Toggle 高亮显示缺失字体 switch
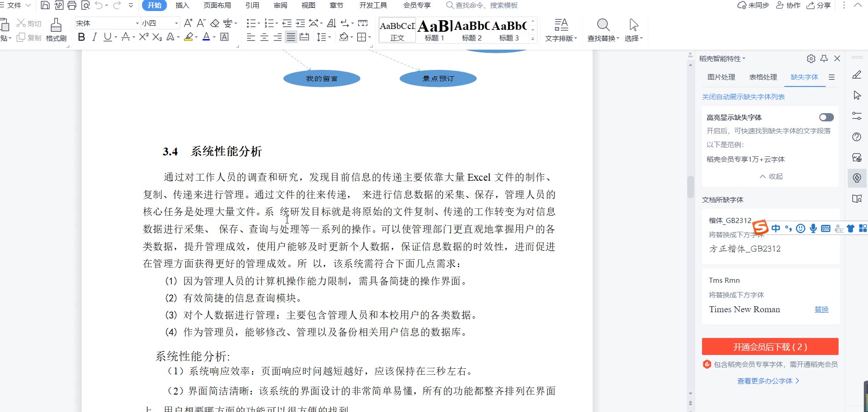This screenshot has height=412, width=868. pyautogui.click(x=826, y=117)
